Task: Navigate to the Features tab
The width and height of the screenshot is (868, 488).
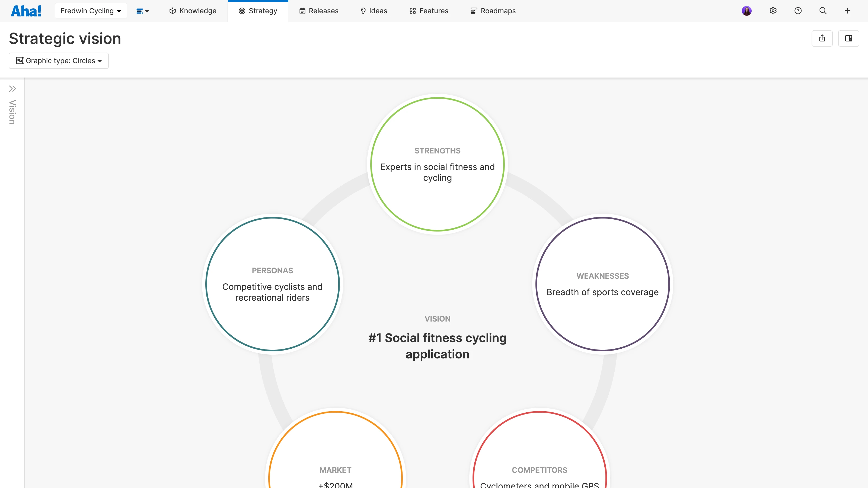Action: pyautogui.click(x=429, y=11)
